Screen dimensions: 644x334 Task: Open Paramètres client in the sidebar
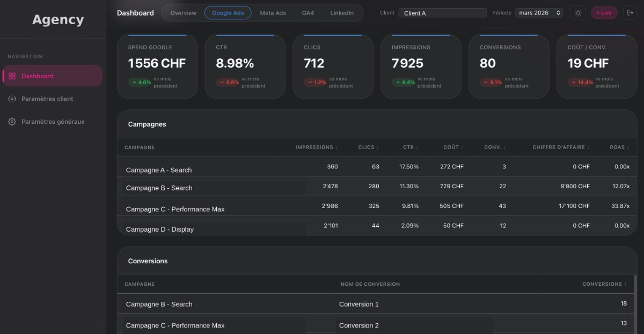52,99
